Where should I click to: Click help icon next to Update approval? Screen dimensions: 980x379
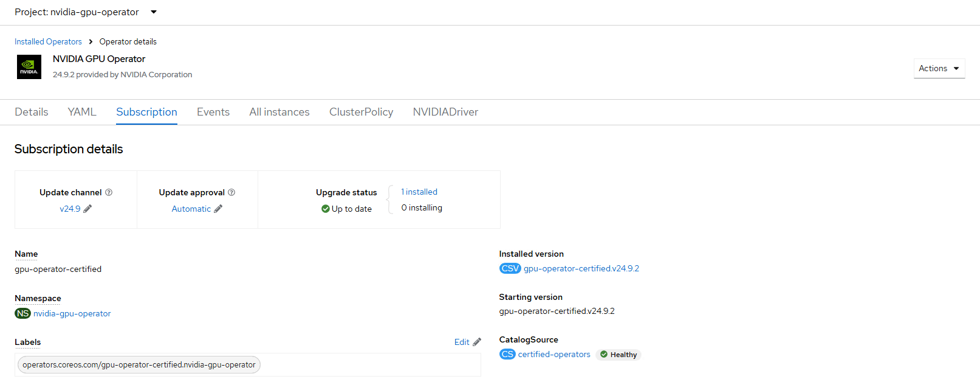tap(231, 192)
